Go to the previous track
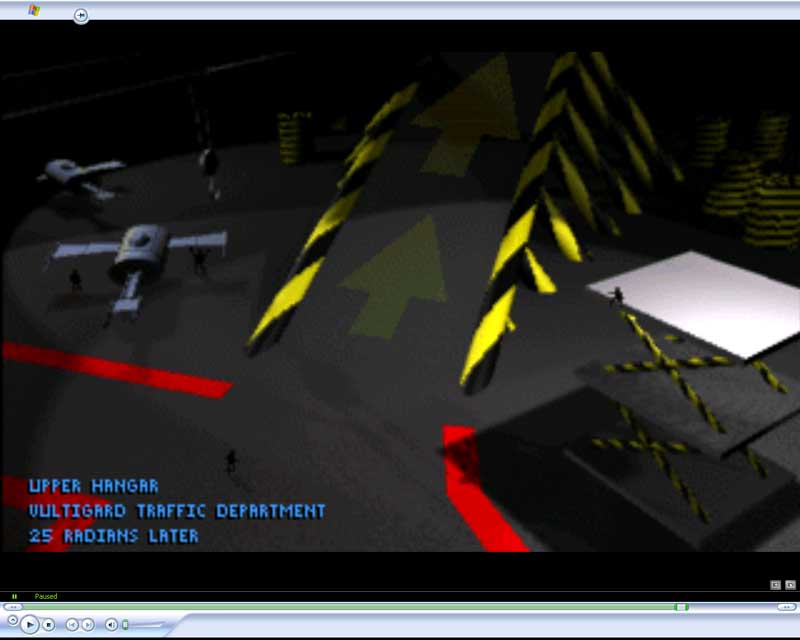Screen dimensions: 800x640 coord(72,625)
